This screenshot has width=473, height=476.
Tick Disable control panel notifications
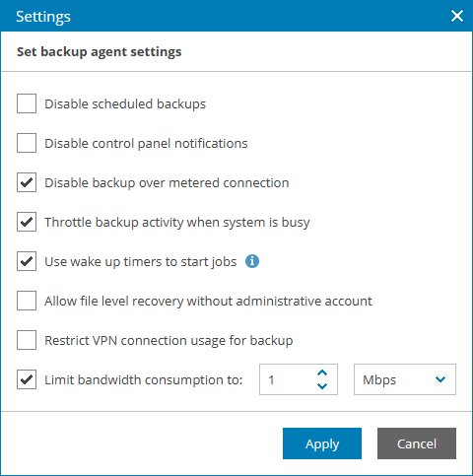pyautogui.click(x=27, y=143)
